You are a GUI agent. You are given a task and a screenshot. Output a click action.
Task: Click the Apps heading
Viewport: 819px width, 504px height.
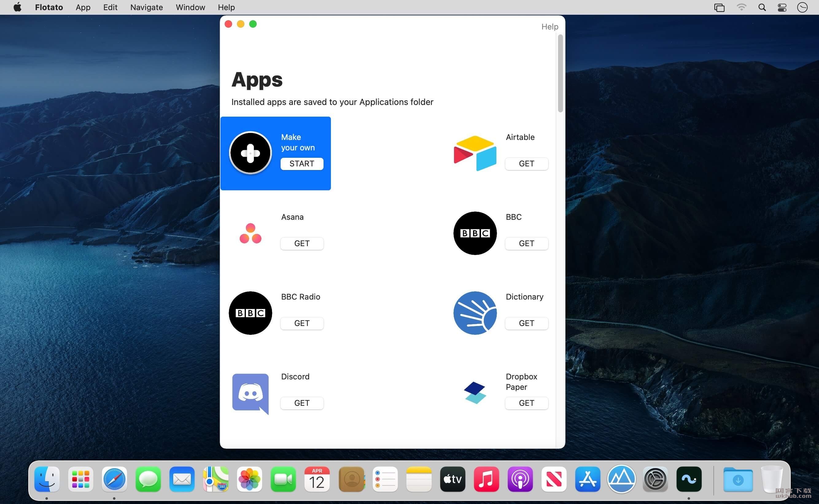[x=257, y=80]
